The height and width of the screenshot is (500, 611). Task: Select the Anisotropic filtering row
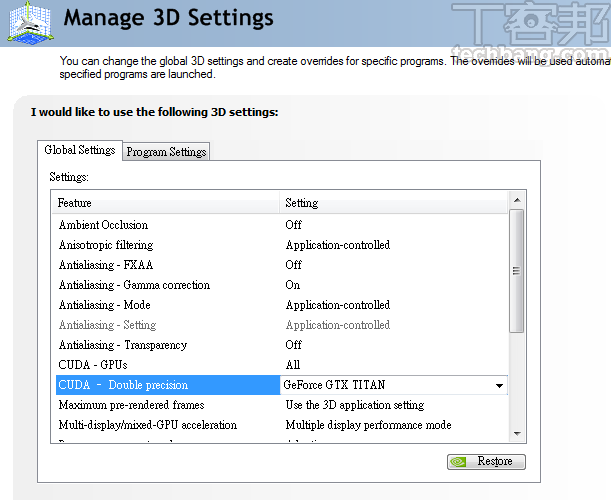[x=280, y=245]
